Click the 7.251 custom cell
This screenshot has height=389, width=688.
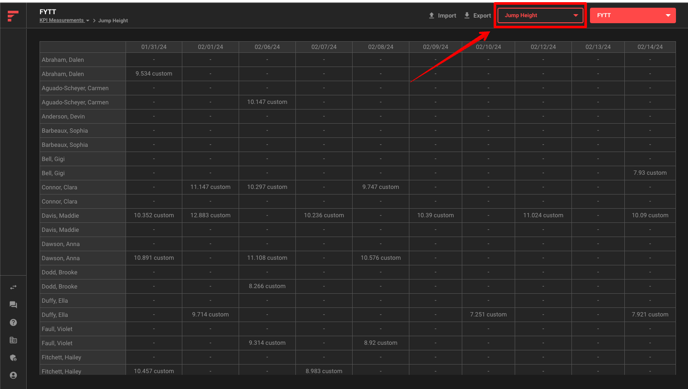pos(488,314)
